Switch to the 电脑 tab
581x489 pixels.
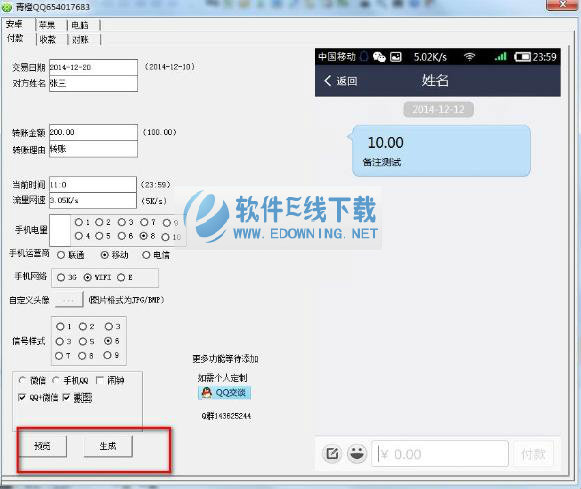click(80, 25)
